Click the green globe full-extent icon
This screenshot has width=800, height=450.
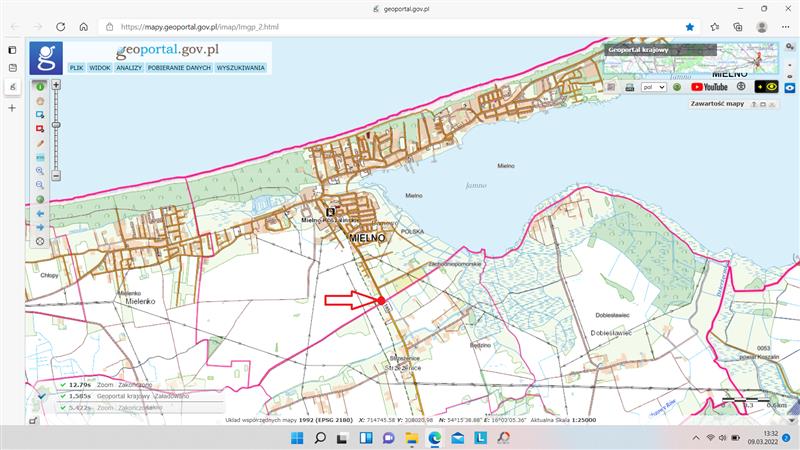(40, 199)
